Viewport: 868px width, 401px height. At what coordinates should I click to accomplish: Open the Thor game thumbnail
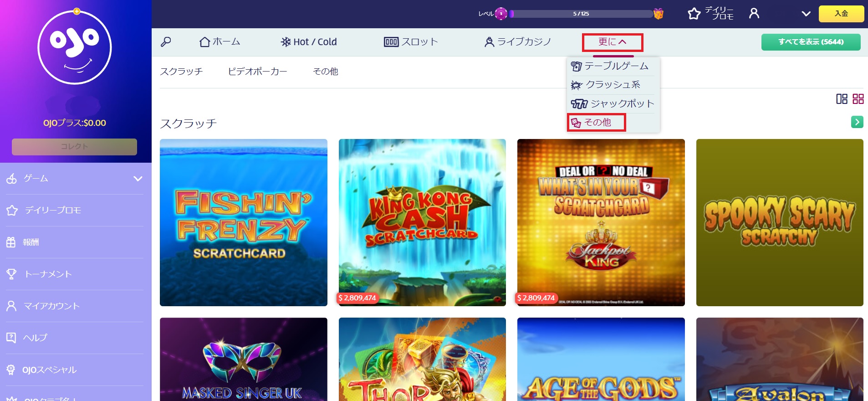[422, 359]
